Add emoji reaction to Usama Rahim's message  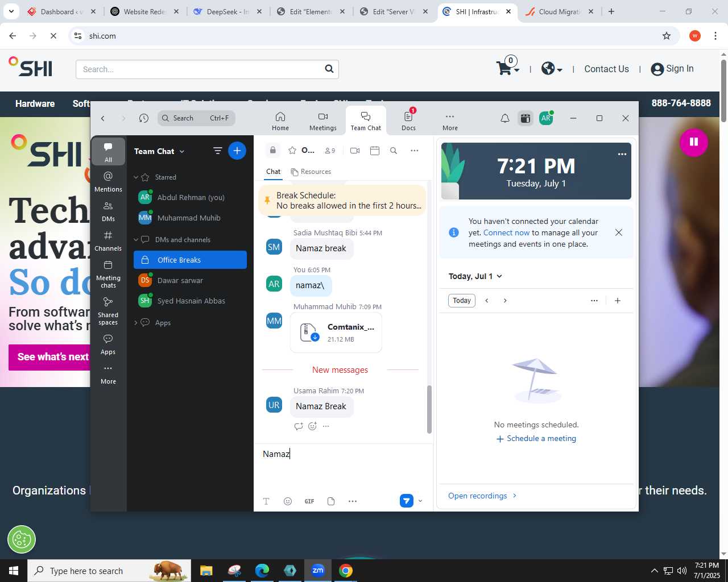pos(312,426)
